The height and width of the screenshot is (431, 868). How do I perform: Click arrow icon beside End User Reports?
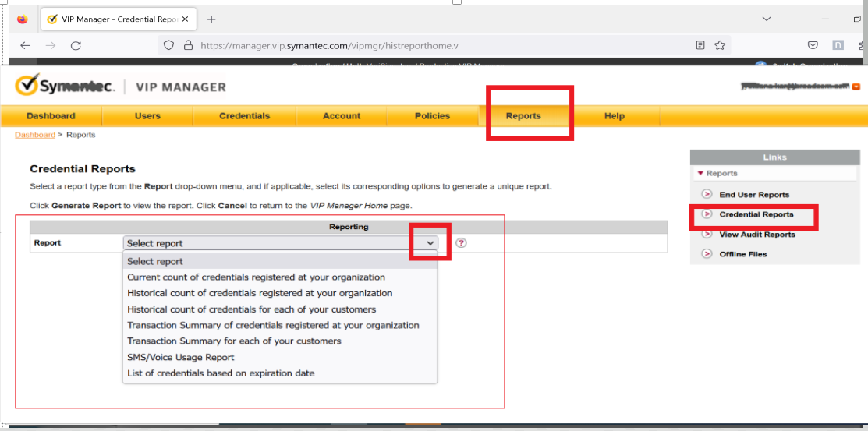(707, 194)
